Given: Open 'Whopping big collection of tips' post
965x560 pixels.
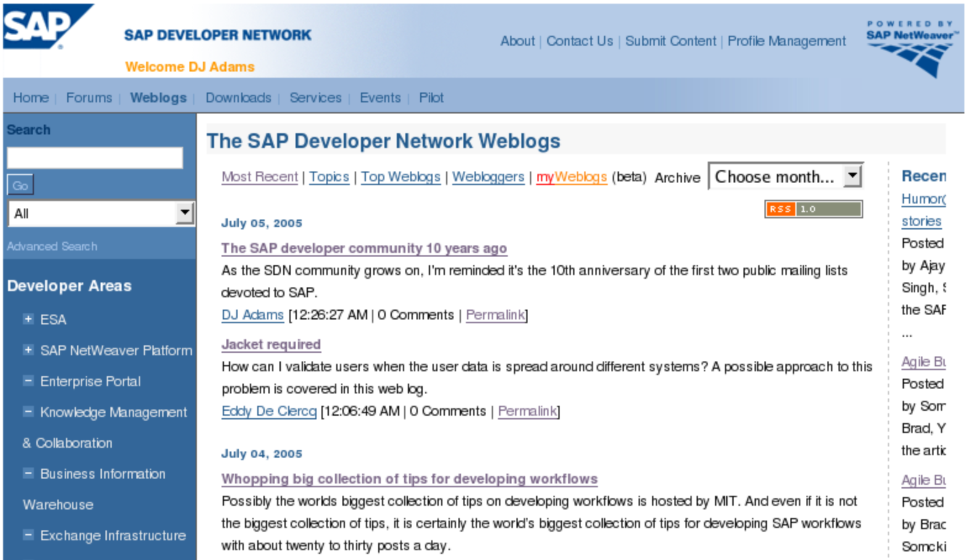Looking at the screenshot, I should [410, 479].
